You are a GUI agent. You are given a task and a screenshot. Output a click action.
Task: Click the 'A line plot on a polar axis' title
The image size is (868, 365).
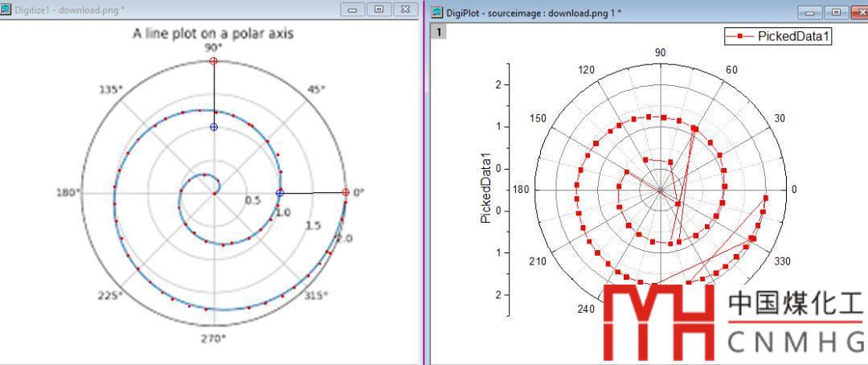point(213,33)
